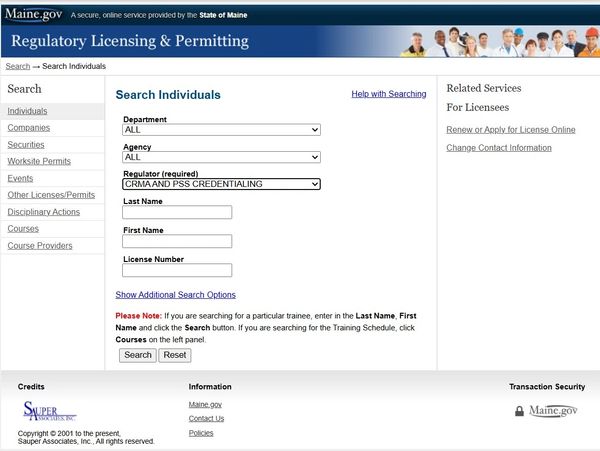Focus the First Name input box
600x451 pixels.
[177, 241]
